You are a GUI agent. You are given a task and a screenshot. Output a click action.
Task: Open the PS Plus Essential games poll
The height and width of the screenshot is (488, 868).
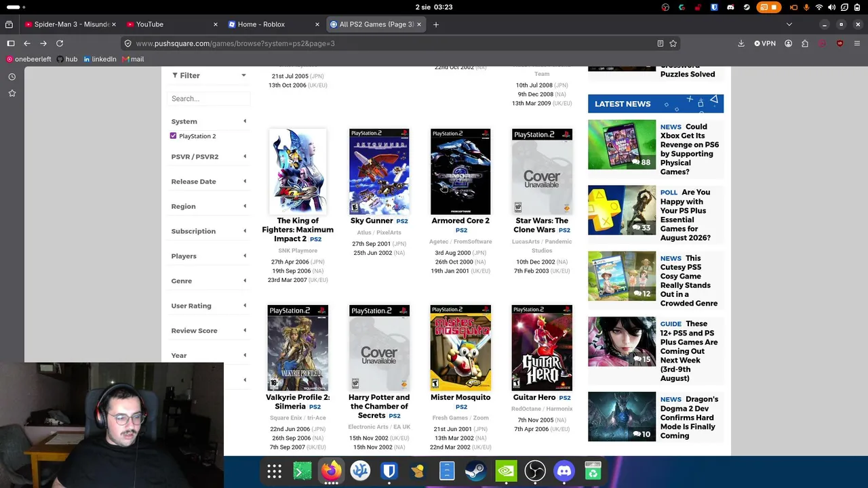(x=686, y=215)
